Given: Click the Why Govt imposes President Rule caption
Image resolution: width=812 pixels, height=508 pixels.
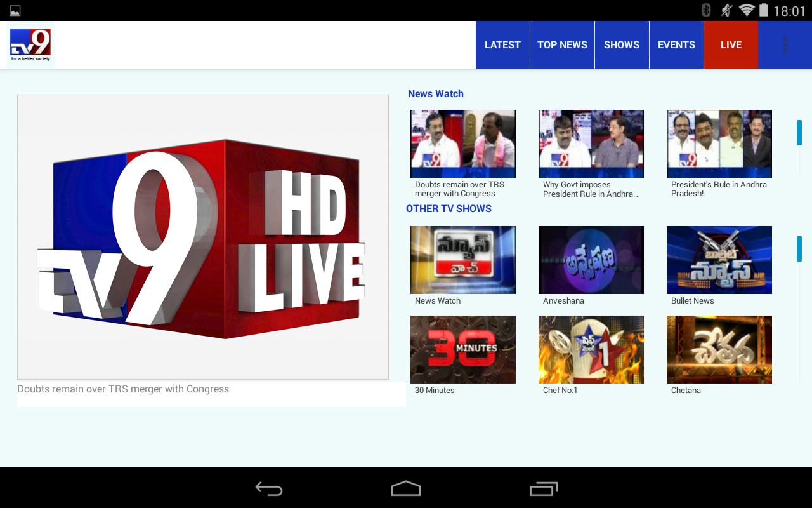Looking at the screenshot, I should point(591,189).
